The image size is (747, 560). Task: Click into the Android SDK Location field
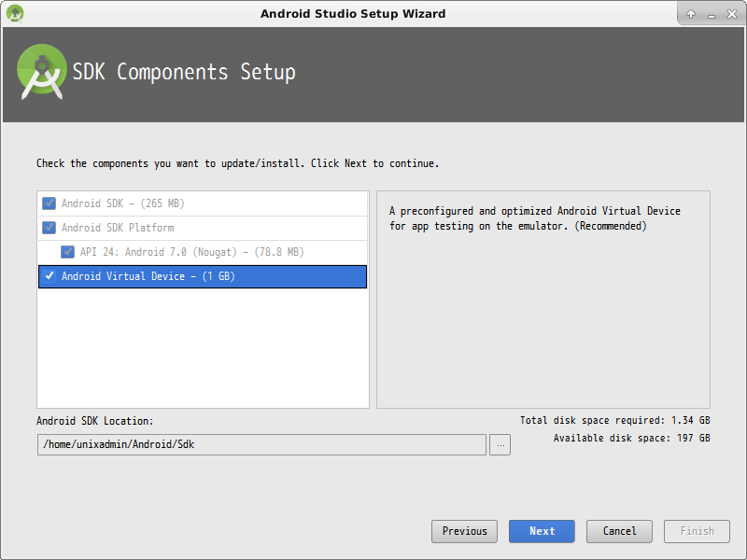(x=261, y=445)
